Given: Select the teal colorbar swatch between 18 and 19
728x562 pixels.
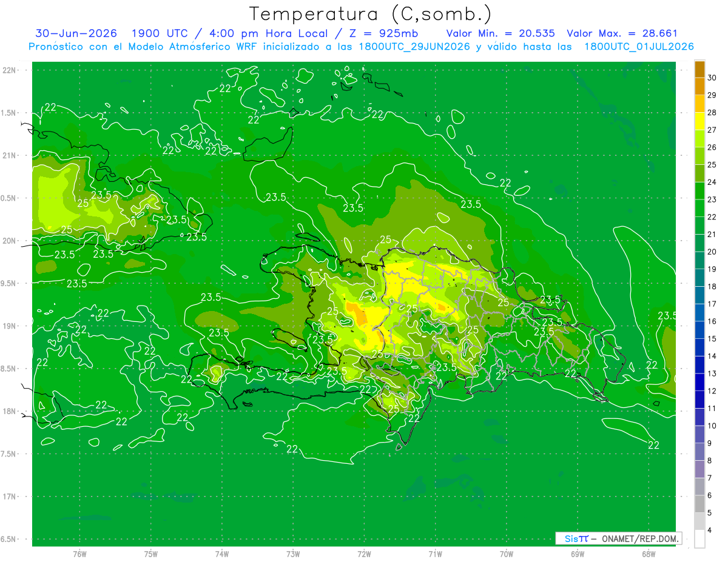Looking at the screenshot, I should point(699,278).
